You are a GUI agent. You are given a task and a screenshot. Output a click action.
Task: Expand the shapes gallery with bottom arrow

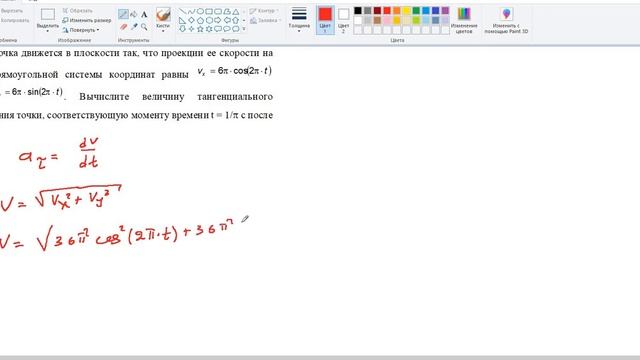pos(244,29)
